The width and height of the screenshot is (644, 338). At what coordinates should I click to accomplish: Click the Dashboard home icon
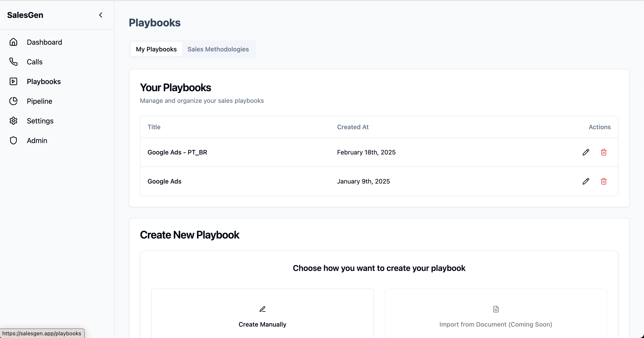(x=13, y=42)
